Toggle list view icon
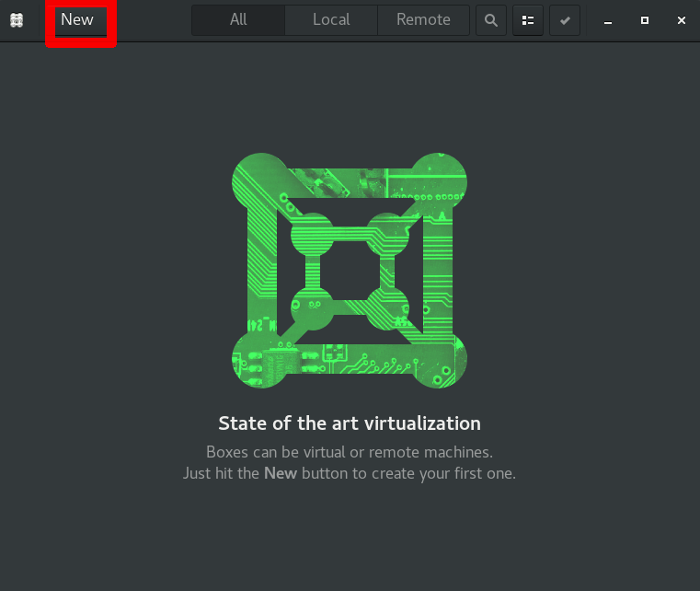The width and height of the screenshot is (700, 591). (x=528, y=20)
